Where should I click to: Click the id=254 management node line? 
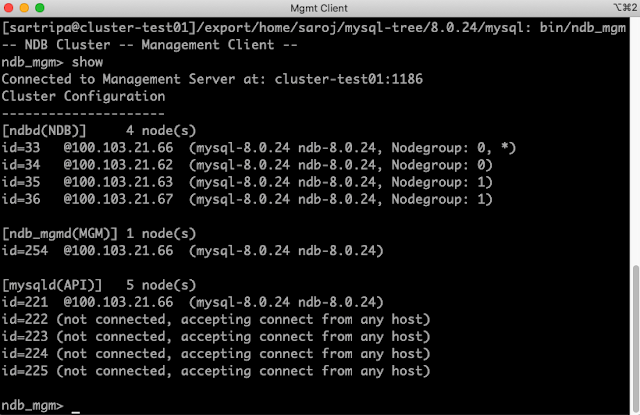point(193,251)
